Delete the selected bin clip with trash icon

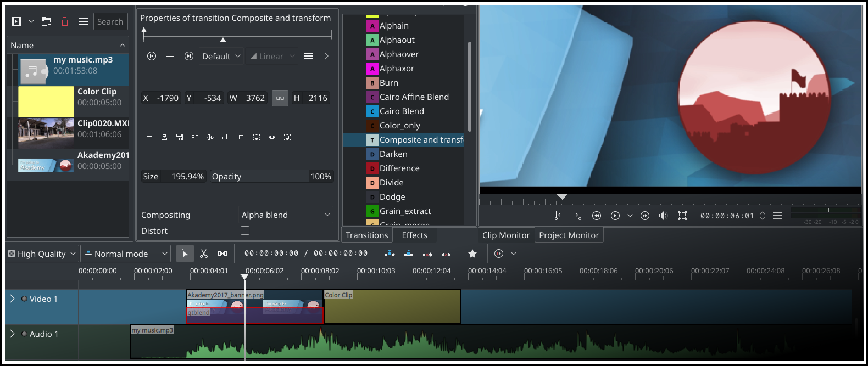coord(65,21)
